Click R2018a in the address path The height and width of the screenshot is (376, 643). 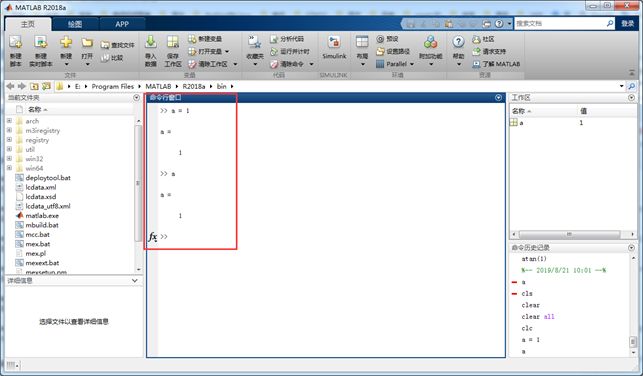(x=194, y=86)
